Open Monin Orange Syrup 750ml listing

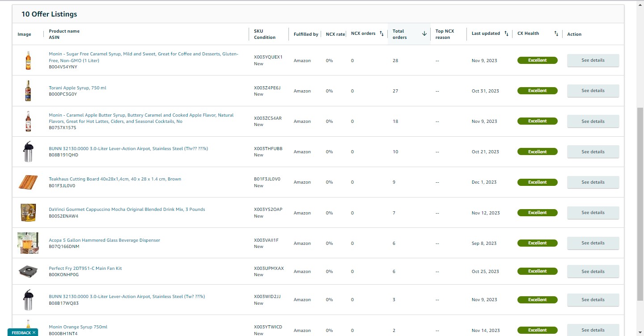coord(78,327)
